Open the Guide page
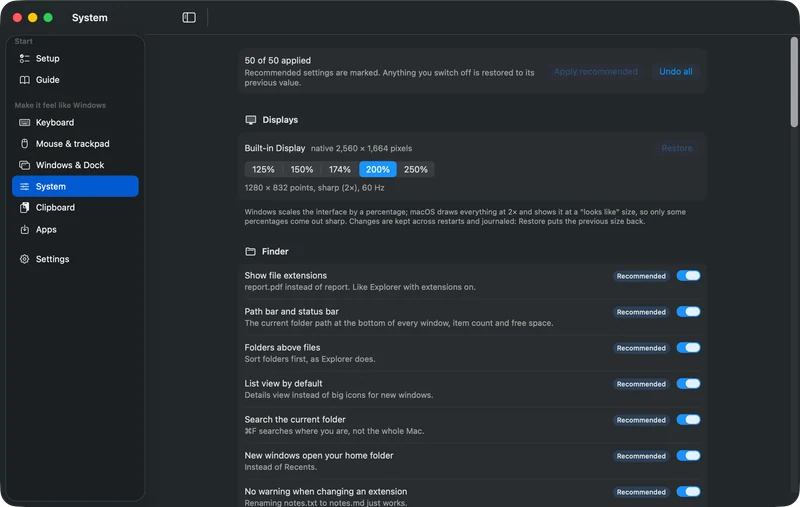Image resolution: width=800 pixels, height=507 pixels. (75, 80)
